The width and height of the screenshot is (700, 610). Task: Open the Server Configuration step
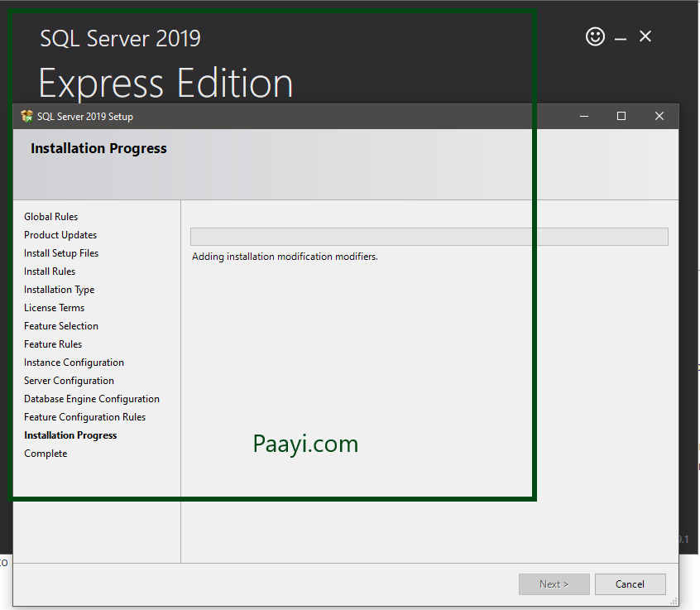69,381
